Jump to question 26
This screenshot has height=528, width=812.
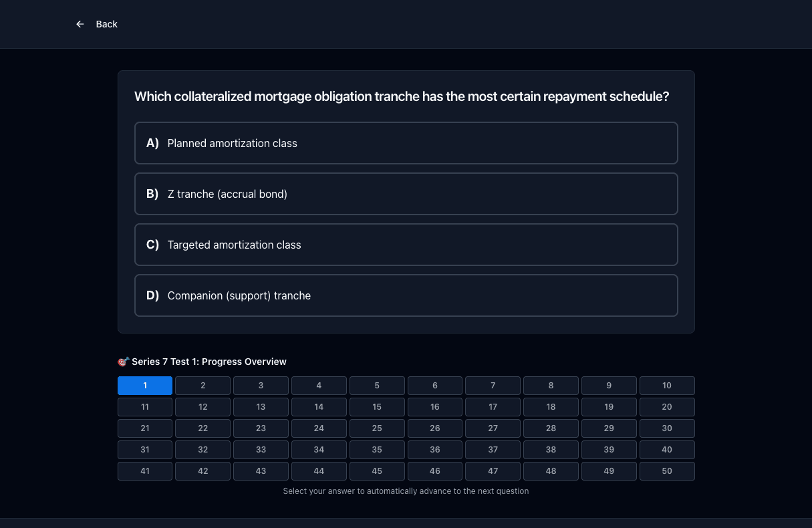435,428
